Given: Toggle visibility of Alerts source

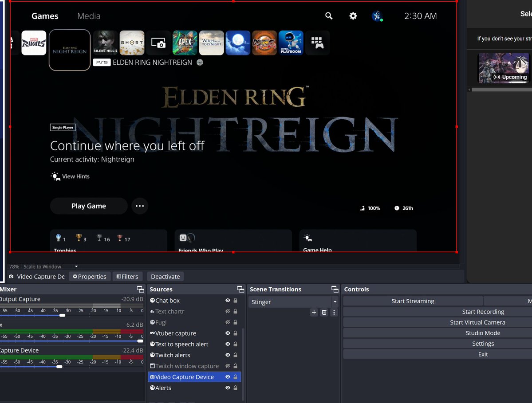Looking at the screenshot, I should pyautogui.click(x=228, y=388).
